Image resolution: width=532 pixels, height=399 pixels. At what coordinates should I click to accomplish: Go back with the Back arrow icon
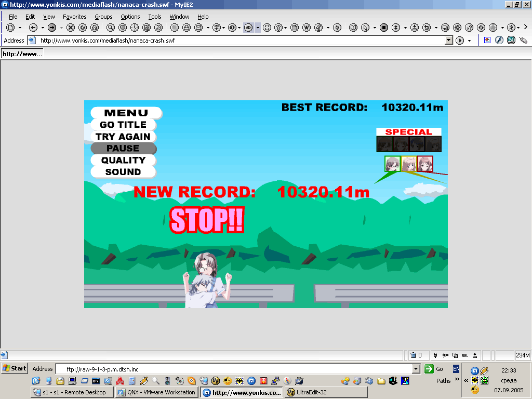tap(33, 28)
